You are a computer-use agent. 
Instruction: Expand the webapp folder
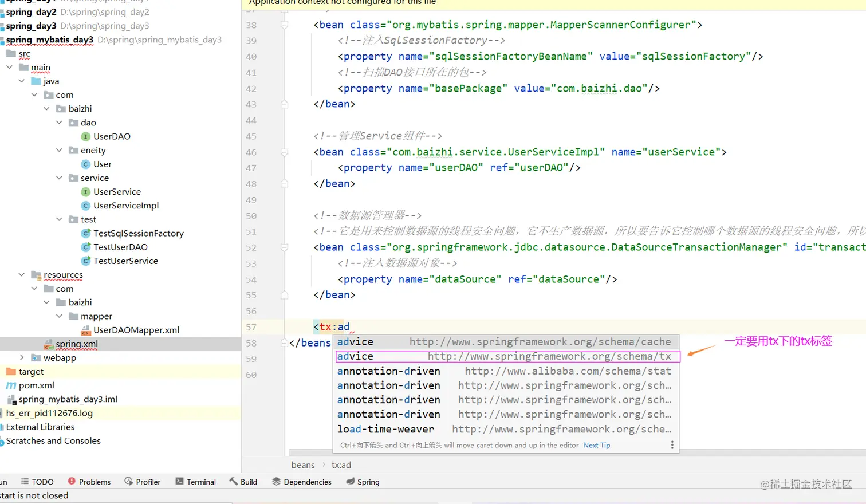click(22, 357)
